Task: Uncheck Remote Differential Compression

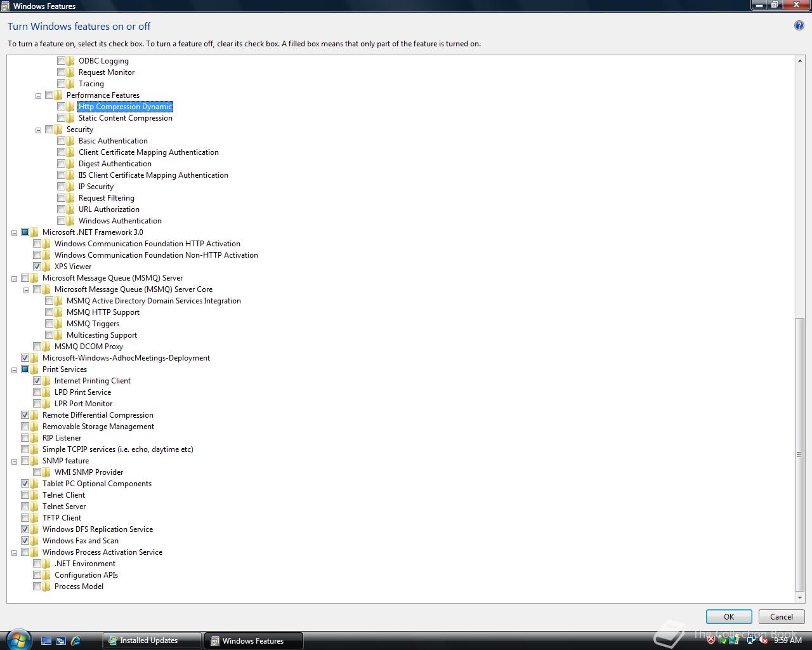Action: tap(25, 415)
